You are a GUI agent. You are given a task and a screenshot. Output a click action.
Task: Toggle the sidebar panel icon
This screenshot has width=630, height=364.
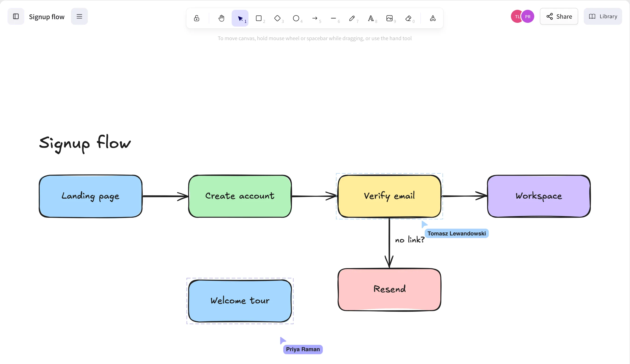16,17
